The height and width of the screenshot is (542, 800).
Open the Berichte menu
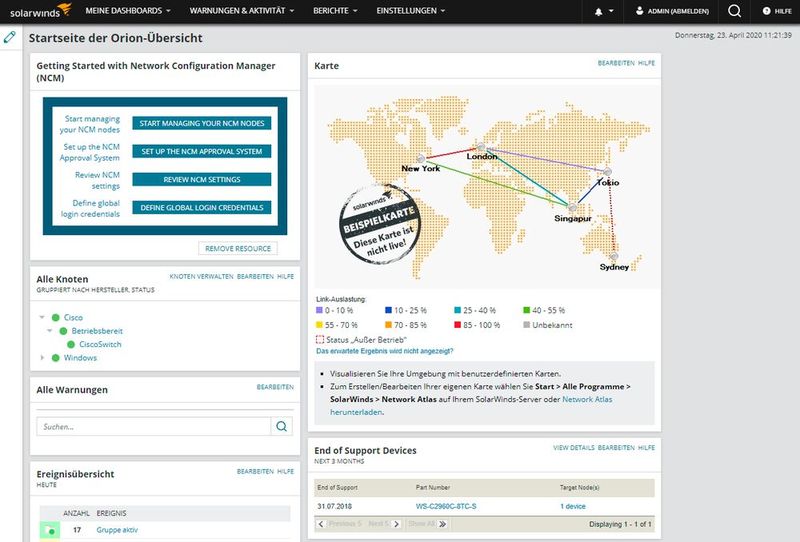pos(335,11)
